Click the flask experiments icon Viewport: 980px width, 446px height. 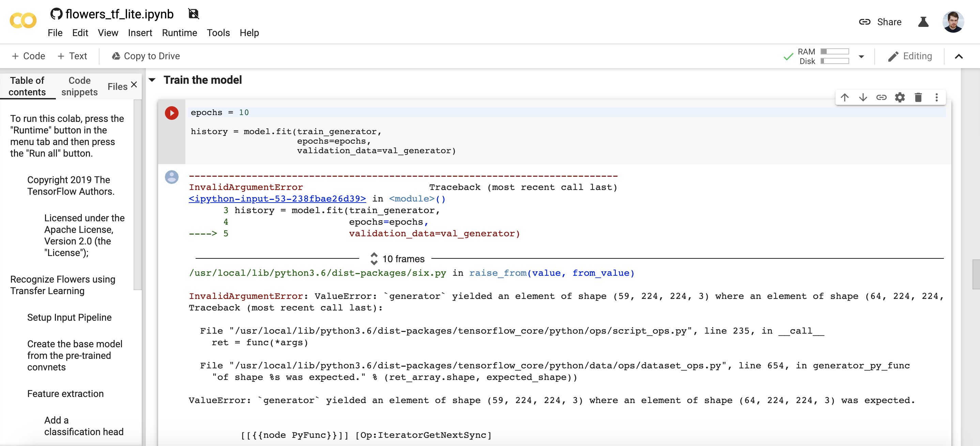pos(923,22)
